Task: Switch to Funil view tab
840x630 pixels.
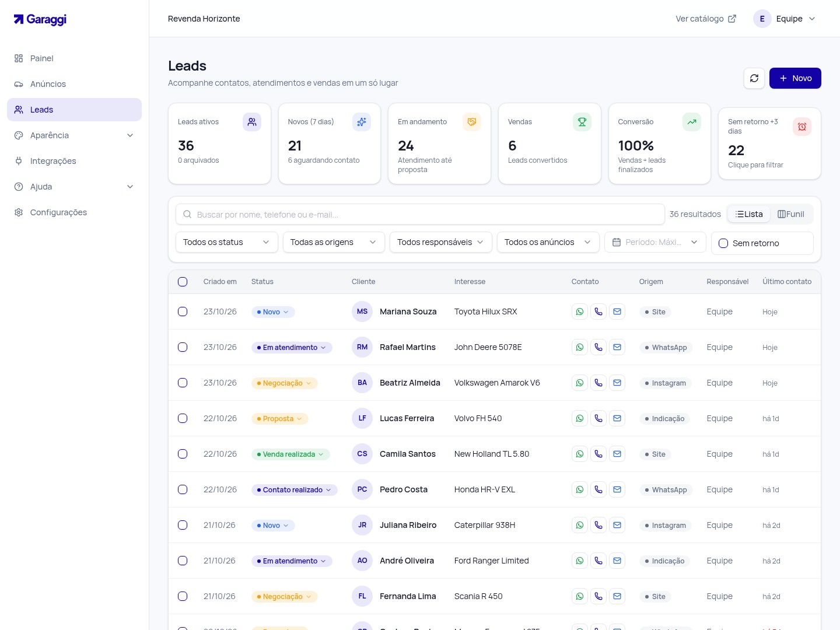Action: pos(791,214)
